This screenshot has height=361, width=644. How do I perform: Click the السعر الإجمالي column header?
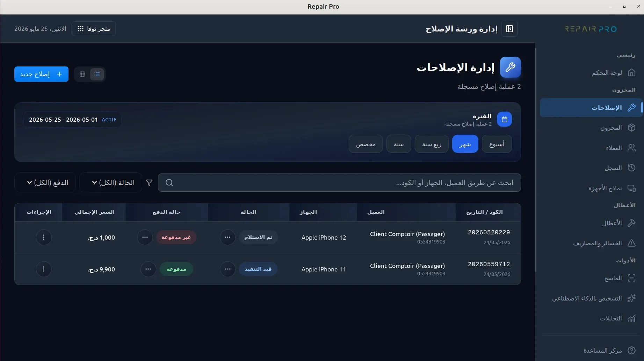pos(94,212)
